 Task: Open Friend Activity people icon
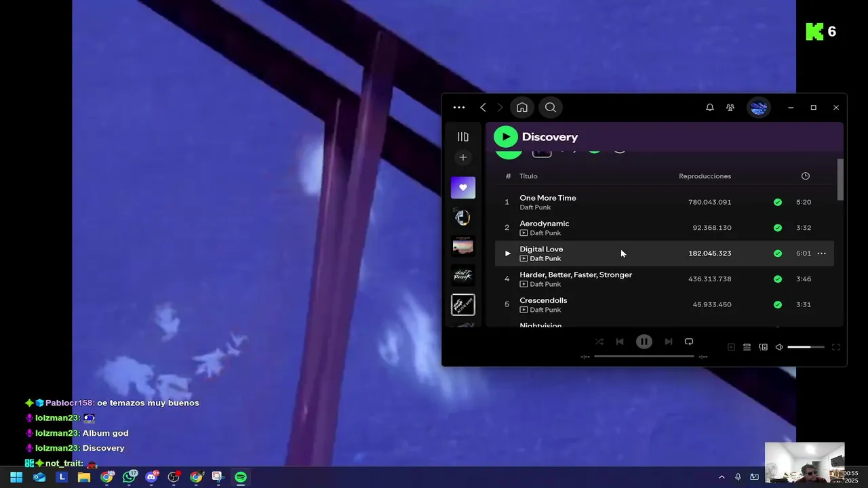click(x=730, y=107)
